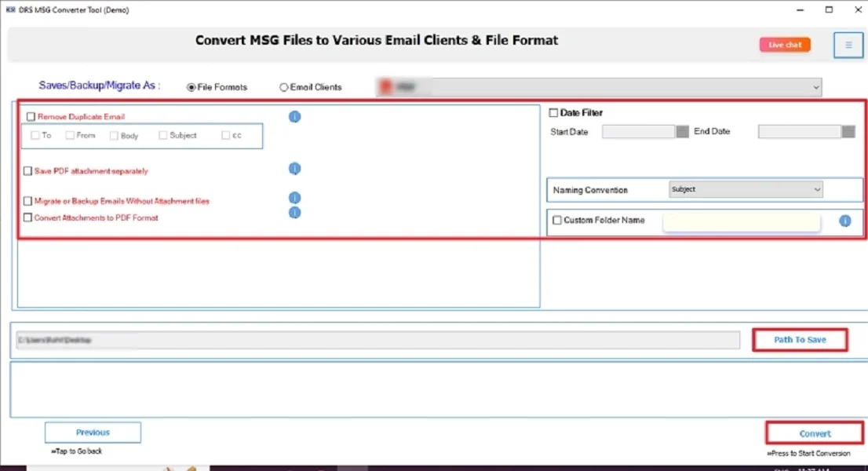The width and height of the screenshot is (868, 471).
Task: Open the hamburger menu at top right
Action: click(x=848, y=46)
